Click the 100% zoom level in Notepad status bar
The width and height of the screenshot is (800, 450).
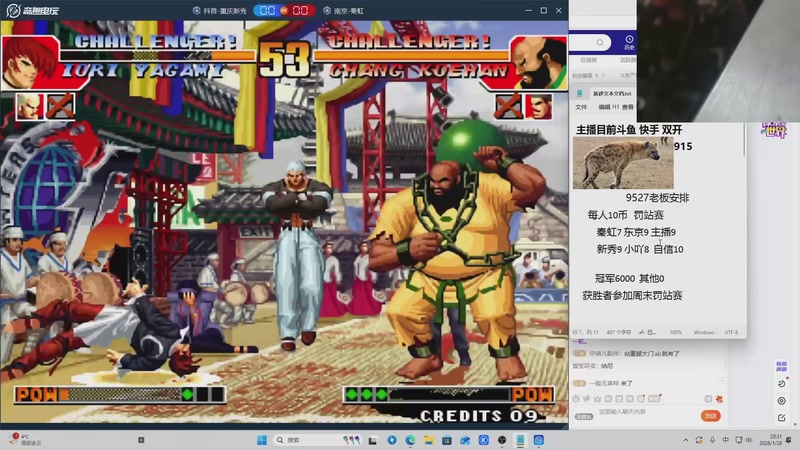pyautogui.click(x=676, y=332)
